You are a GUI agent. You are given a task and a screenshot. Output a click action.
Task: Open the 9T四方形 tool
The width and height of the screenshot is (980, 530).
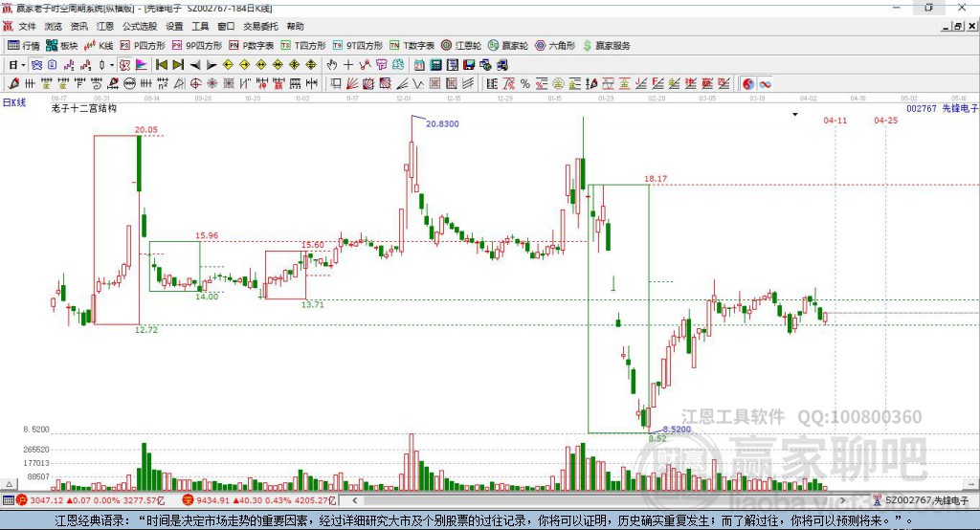point(358,46)
